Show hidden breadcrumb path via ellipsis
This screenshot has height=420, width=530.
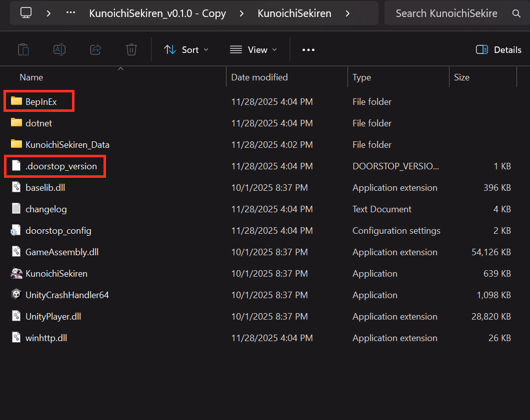pyautogui.click(x=71, y=13)
